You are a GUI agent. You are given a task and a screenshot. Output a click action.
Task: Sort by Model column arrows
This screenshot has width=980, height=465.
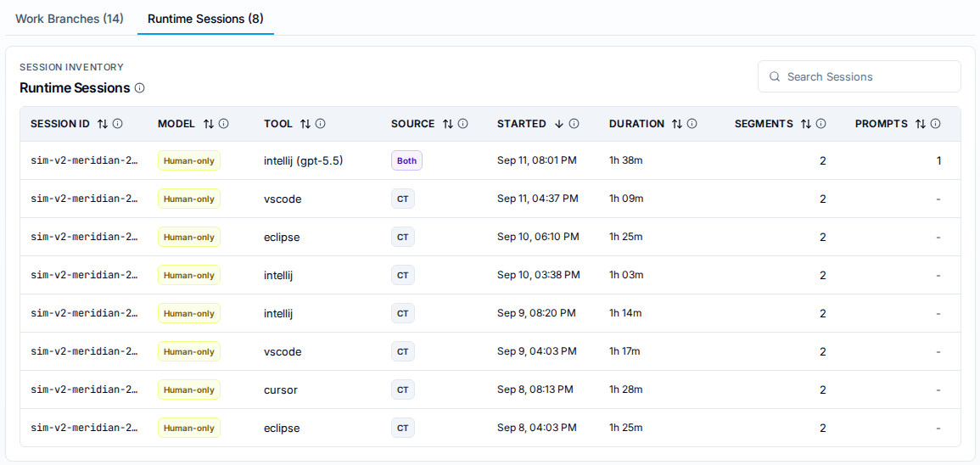(x=209, y=124)
